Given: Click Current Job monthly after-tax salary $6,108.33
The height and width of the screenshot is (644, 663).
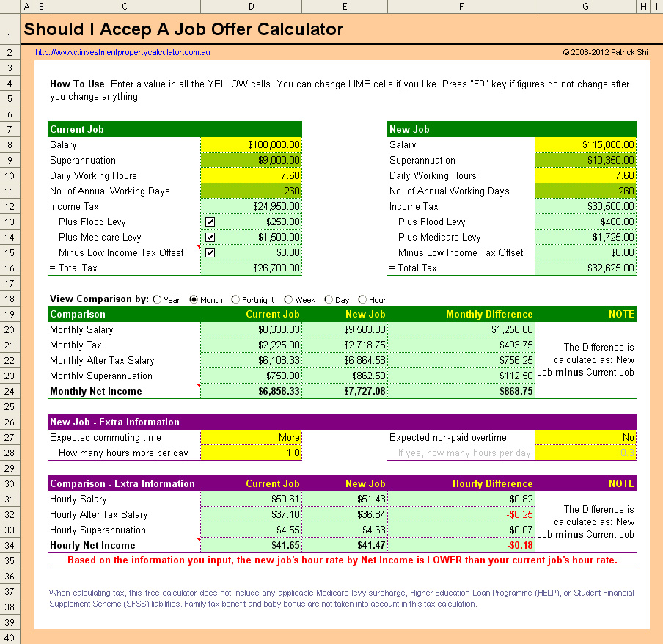Looking at the screenshot, I should [x=251, y=361].
